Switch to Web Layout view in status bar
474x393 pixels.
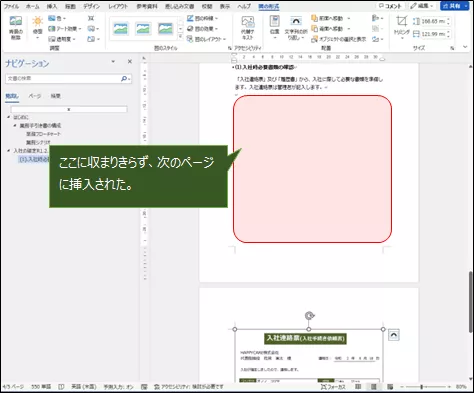click(x=390, y=387)
